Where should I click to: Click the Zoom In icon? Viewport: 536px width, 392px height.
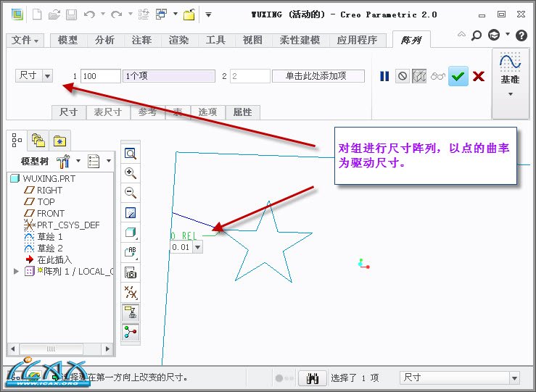[x=131, y=173]
